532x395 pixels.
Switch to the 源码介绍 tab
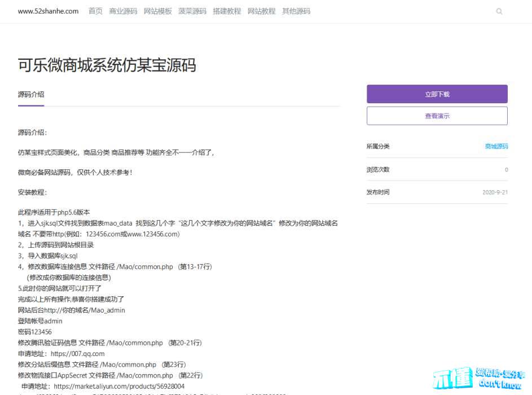coord(31,94)
